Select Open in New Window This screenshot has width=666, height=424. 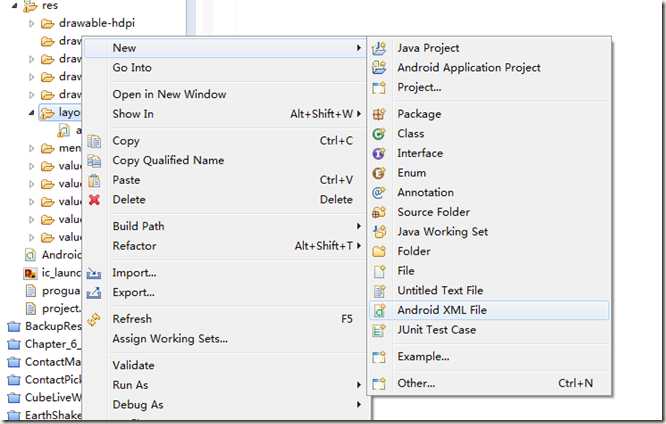[x=169, y=94]
